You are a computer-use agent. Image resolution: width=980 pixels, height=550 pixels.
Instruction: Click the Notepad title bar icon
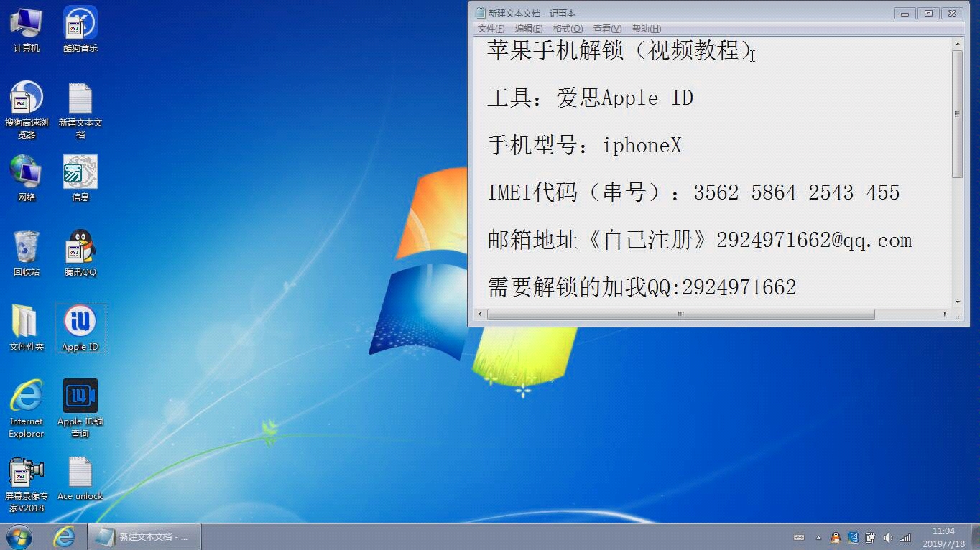[x=479, y=13]
